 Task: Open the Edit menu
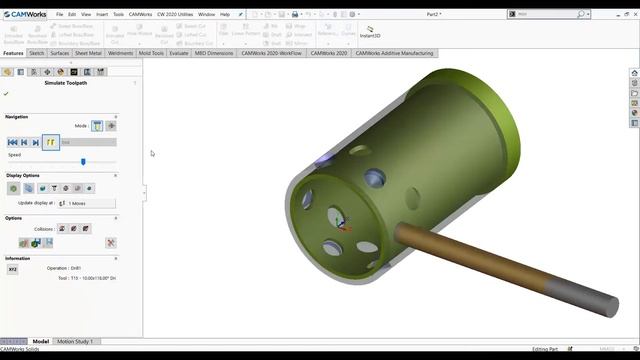tap(72, 14)
